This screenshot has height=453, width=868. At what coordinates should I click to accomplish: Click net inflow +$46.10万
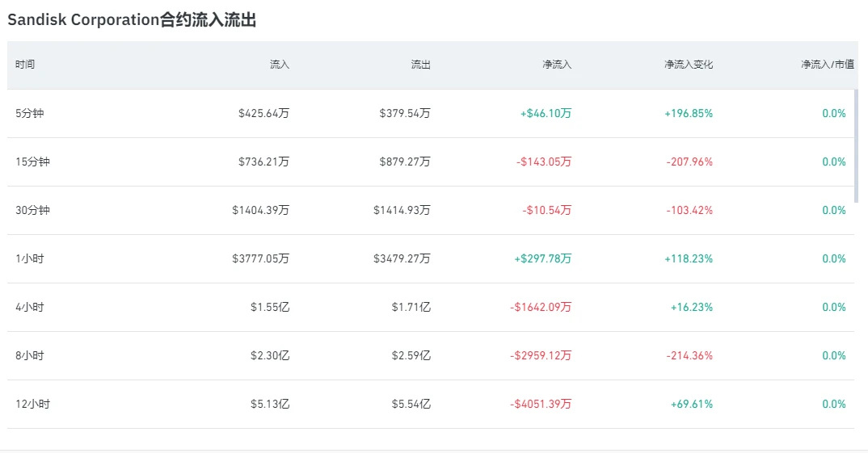(546, 113)
